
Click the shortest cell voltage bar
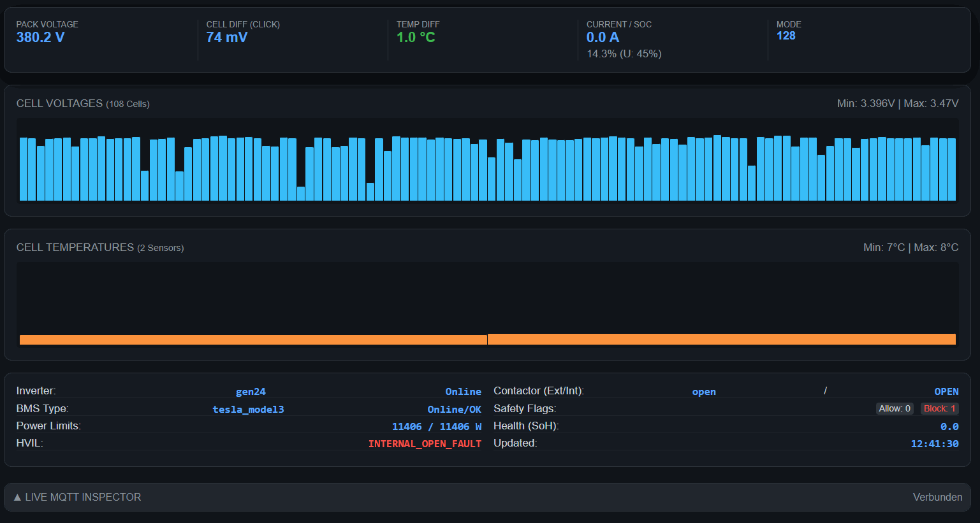point(301,194)
